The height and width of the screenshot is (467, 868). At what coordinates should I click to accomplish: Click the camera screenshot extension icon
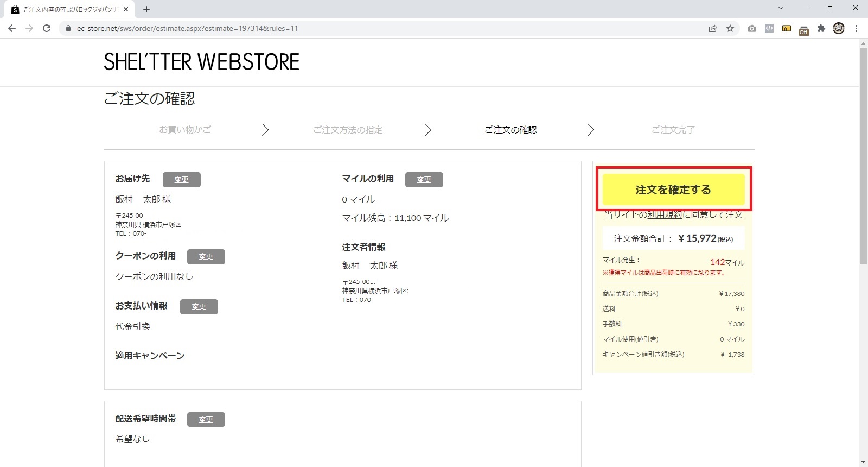pos(751,28)
